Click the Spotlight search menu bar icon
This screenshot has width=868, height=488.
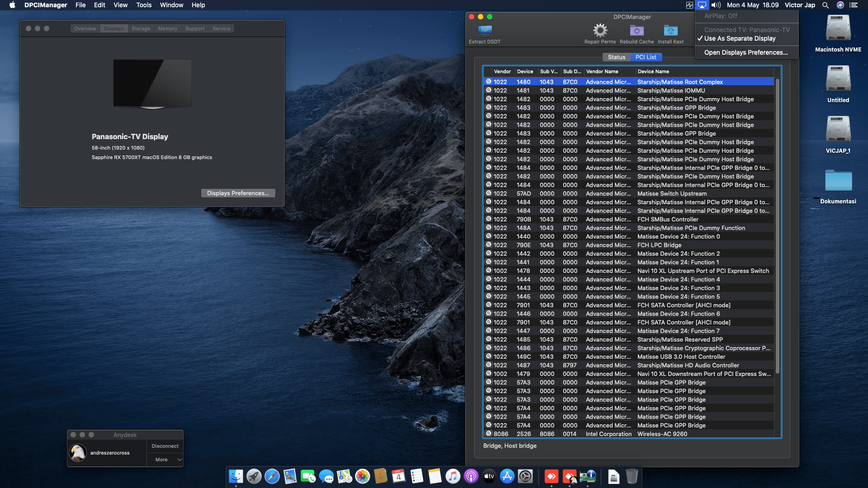tap(826, 5)
